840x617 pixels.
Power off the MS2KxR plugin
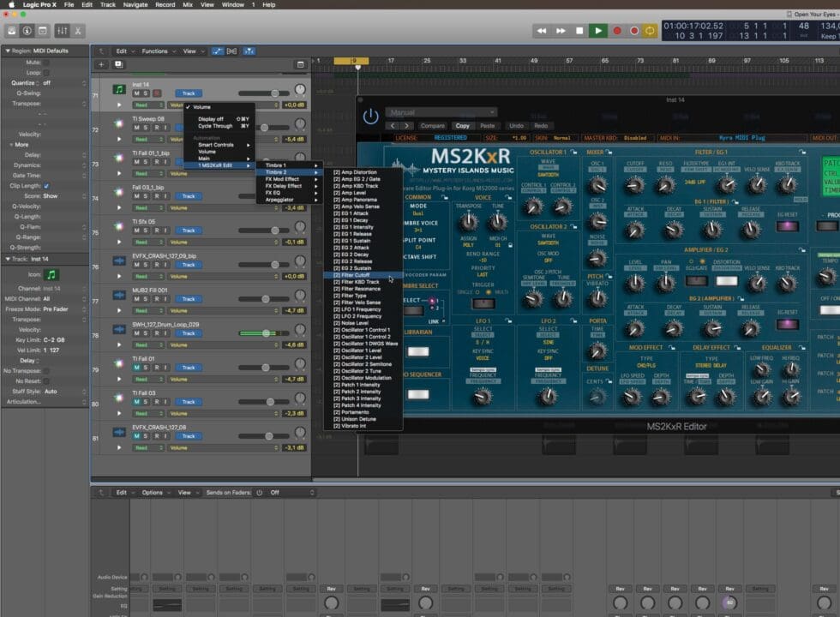point(369,117)
